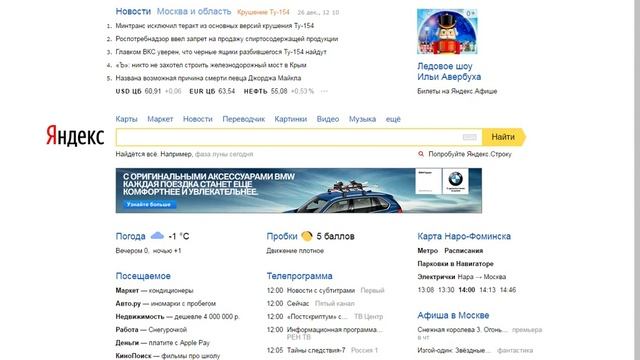The image size is (640, 360).
Task: Open 'Ледовое шоу Ильи Авербуха' link
Action: (x=449, y=71)
